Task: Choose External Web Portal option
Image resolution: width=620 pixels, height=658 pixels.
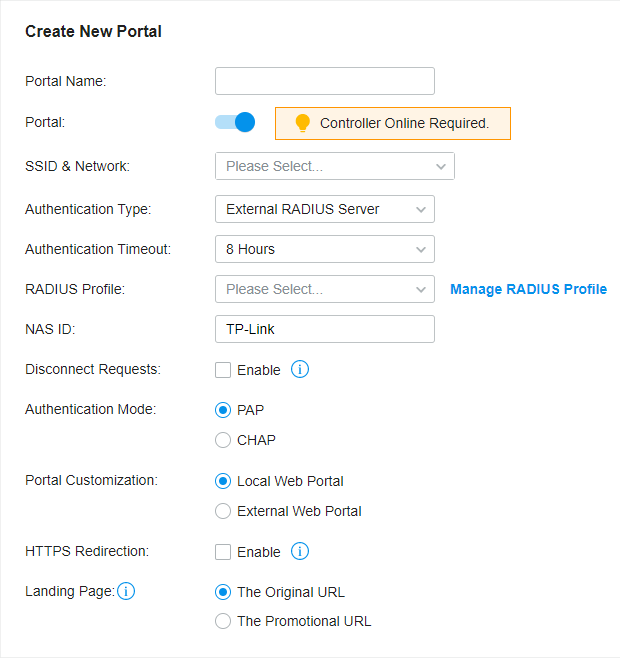Action: [223, 511]
